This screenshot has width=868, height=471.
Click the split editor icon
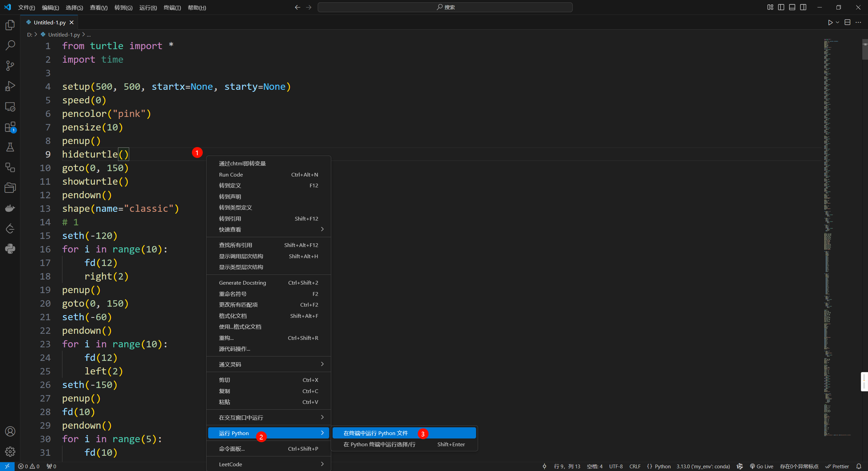(x=847, y=22)
